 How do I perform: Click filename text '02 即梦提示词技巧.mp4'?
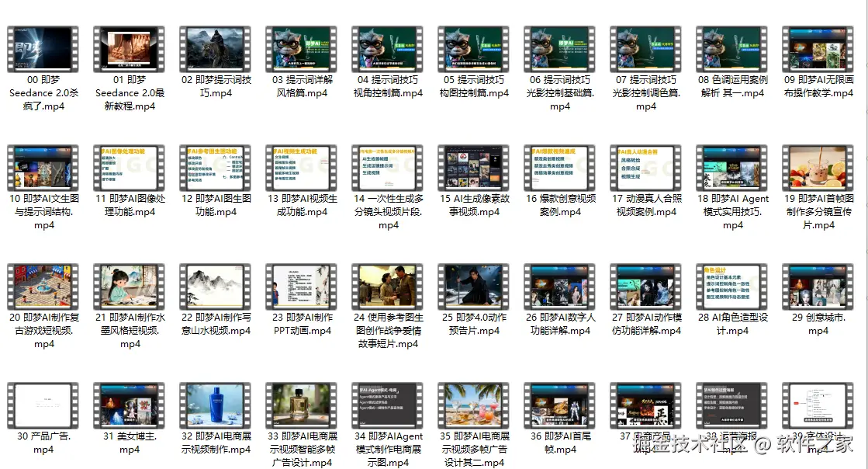coord(216,86)
